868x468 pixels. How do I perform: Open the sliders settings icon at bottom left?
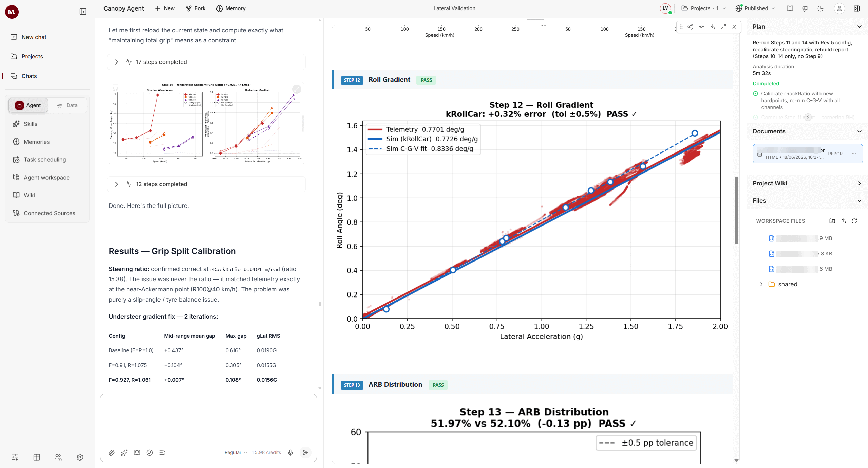click(x=15, y=457)
